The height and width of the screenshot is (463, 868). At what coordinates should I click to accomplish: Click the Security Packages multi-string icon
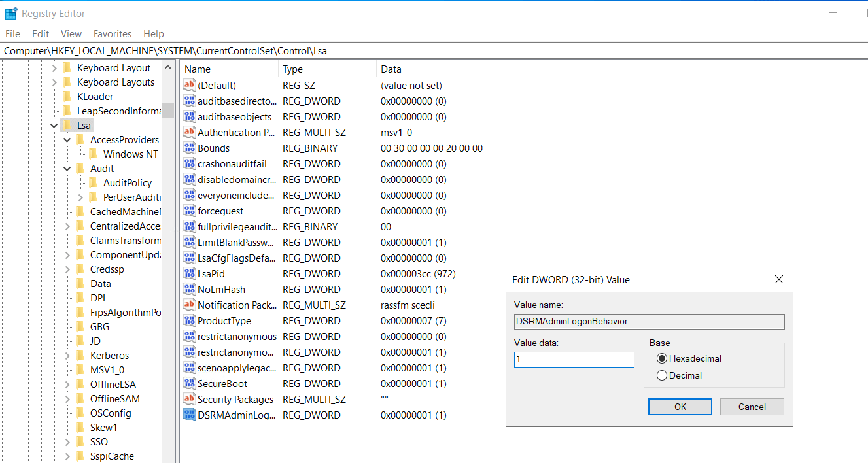[x=190, y=399]
